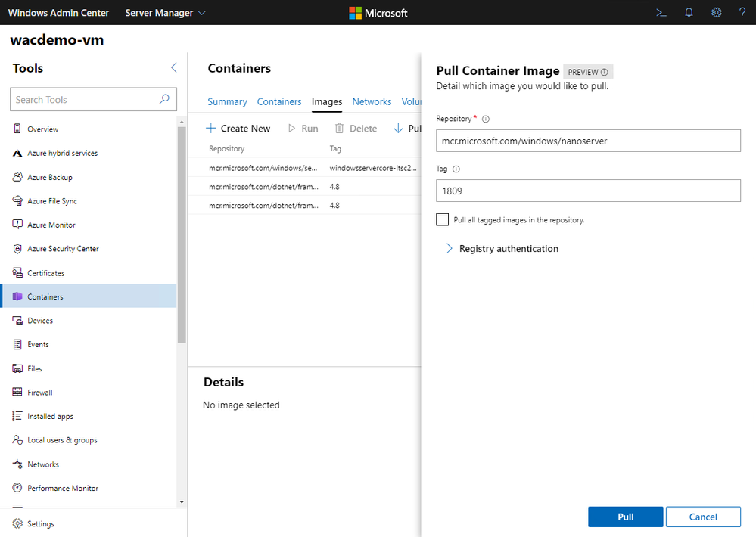Open Azure Backup icon

[x=17, y=177]
